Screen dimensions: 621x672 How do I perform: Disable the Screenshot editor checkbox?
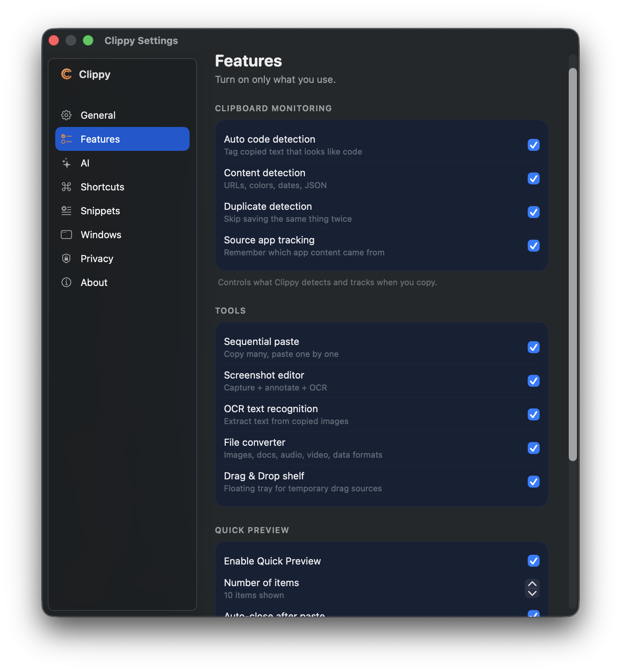pyautogui.click(x=534, y=381)
